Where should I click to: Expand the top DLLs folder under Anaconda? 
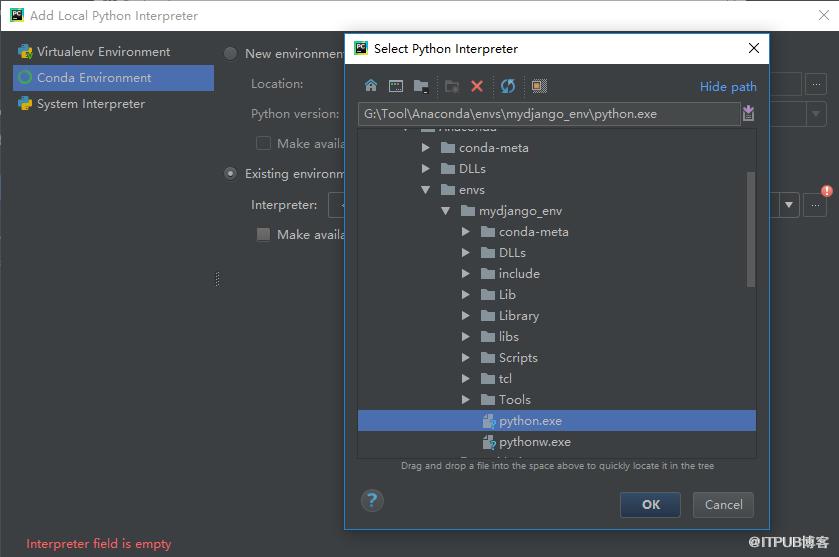point(425,169)
